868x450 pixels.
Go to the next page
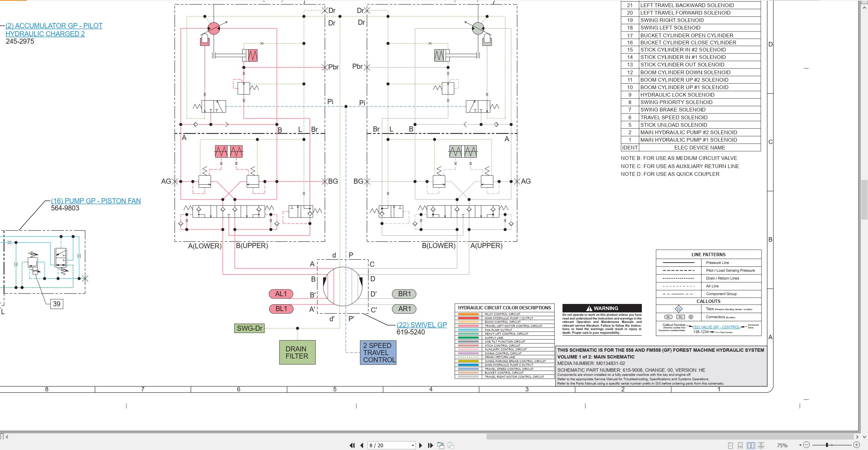coord(421,445)
